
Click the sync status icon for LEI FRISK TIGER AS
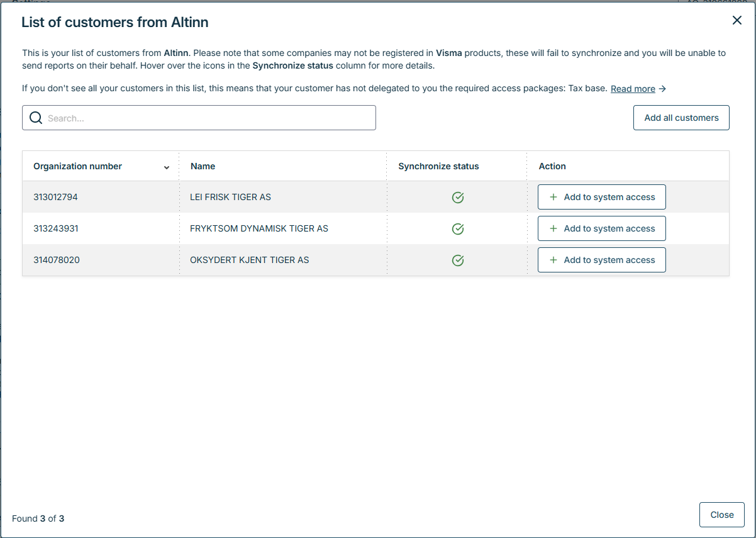pos(458,198)
